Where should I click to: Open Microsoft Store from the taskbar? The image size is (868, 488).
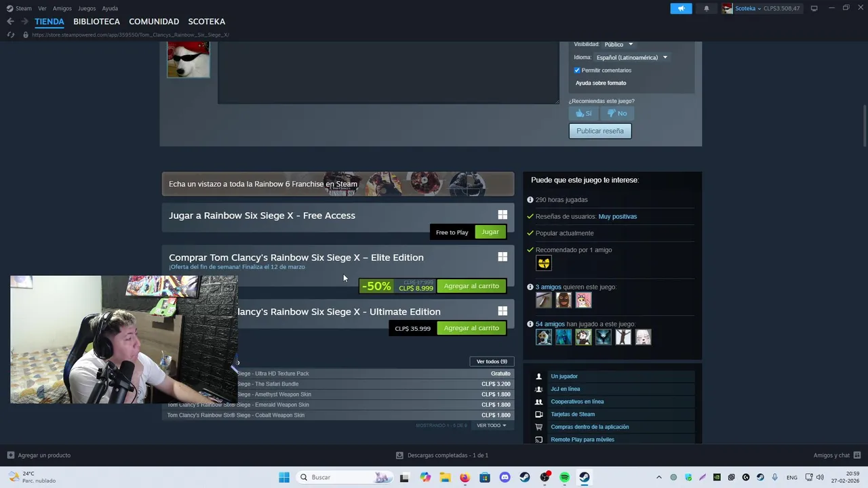coord(485,477)
